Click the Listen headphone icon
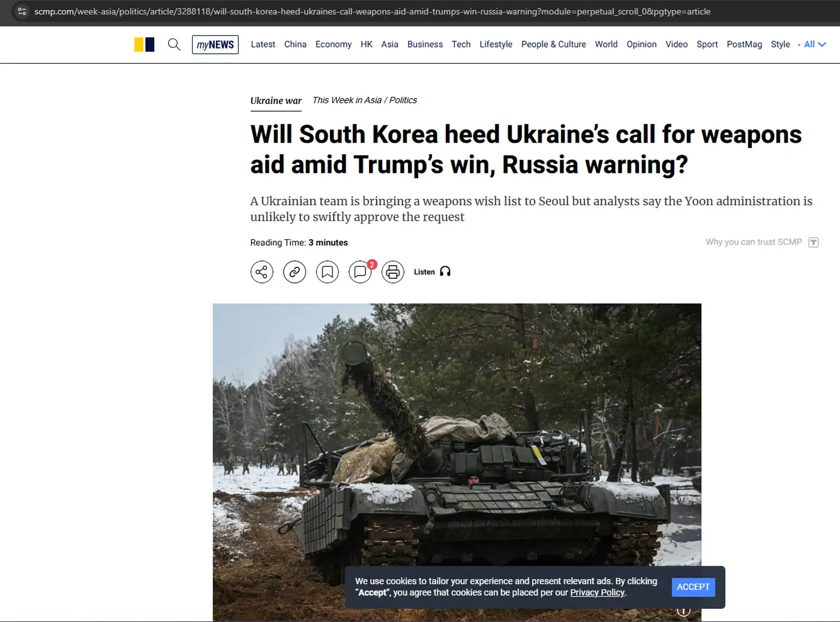 click(445, 271)
